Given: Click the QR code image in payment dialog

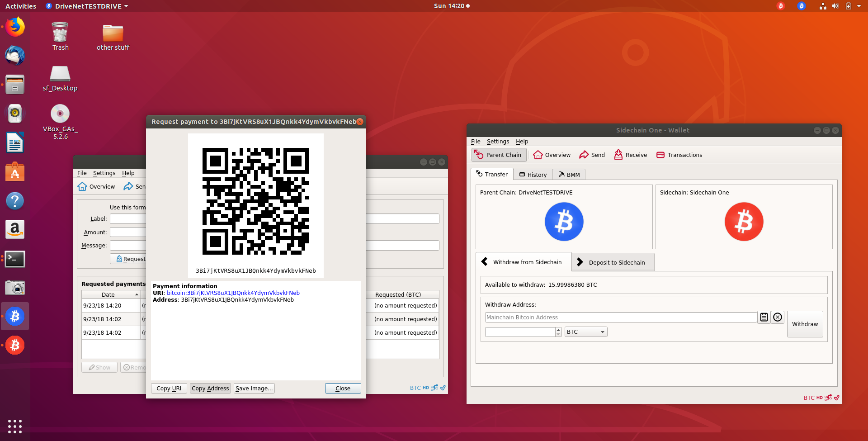Looking at the screenshot, I should pyautogui.click(x=256, y=201).
